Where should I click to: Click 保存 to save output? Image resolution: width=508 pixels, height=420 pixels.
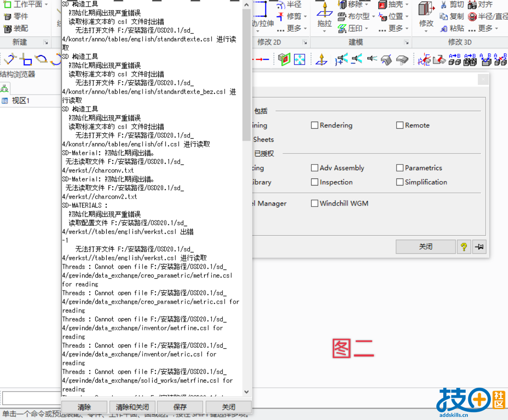(x=180, y=407)
